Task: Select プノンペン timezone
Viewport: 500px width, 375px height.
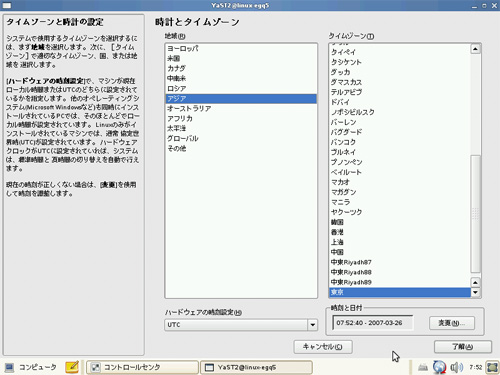Action: [x=400, y=162]
